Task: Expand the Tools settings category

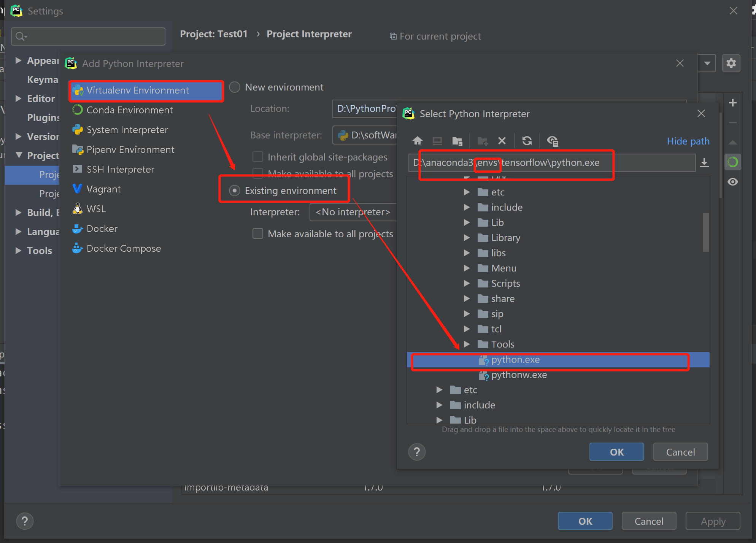Action: point(18,251)
